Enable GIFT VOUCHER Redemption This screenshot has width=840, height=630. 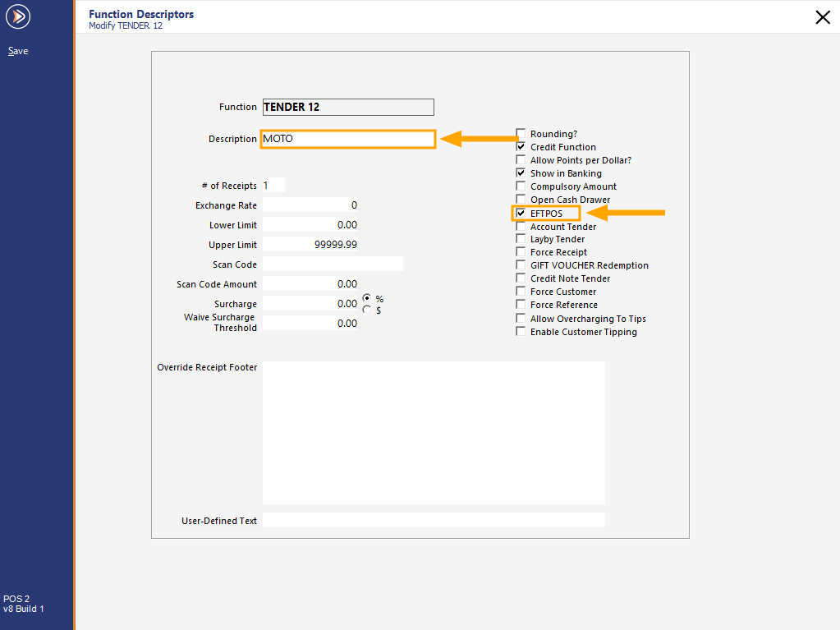(521, 264)
